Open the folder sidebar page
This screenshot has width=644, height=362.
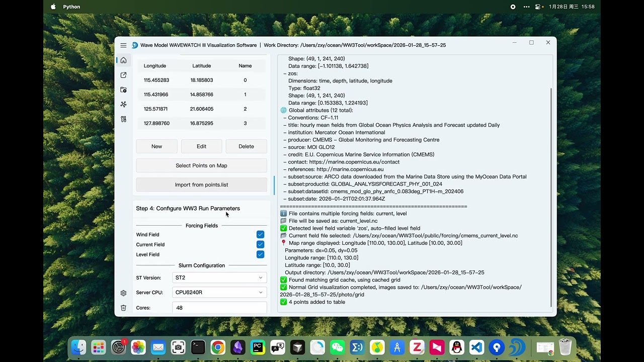123,89
